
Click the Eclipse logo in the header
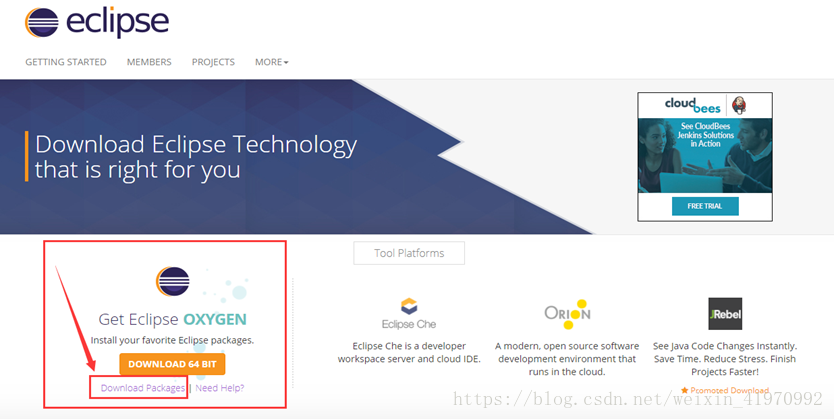coord(97,22)
